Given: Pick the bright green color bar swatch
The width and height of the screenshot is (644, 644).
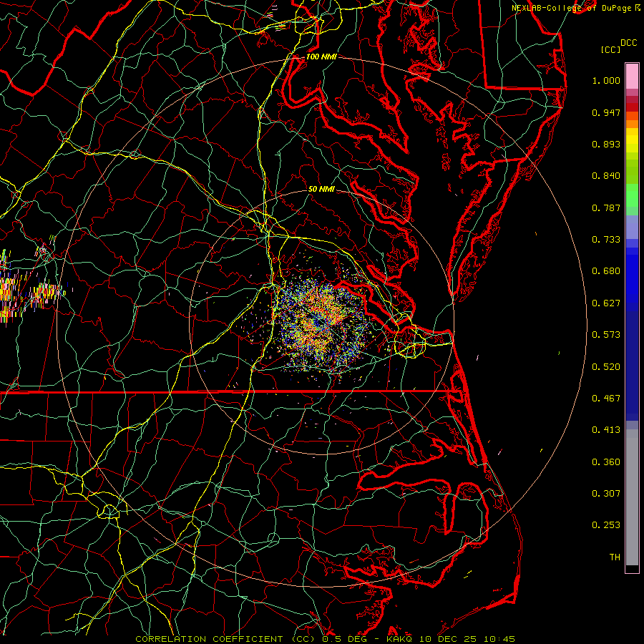Looking at the screenshot, I should pyautogui.click(x=632, y=195).
